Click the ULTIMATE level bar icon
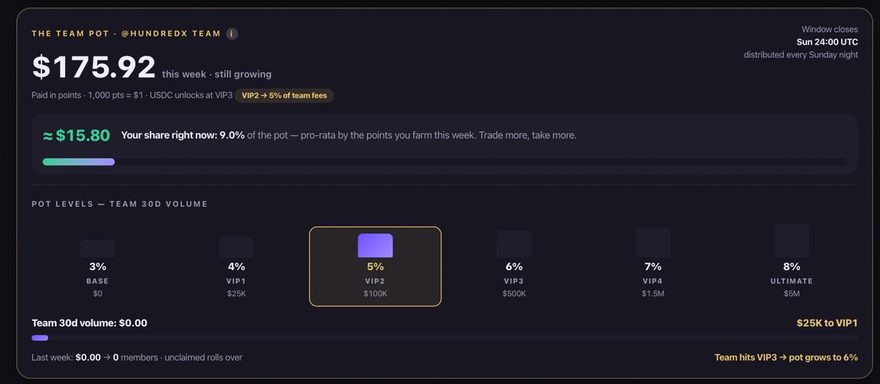The width and height of the screenshot is (880, 384). click(792, 241)
